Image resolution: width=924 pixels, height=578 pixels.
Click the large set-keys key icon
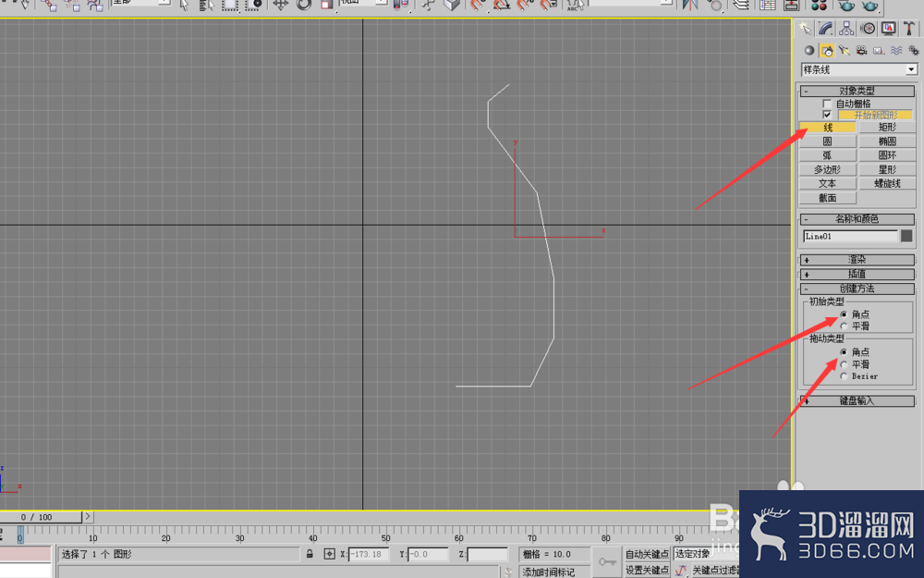pos(608,562)
